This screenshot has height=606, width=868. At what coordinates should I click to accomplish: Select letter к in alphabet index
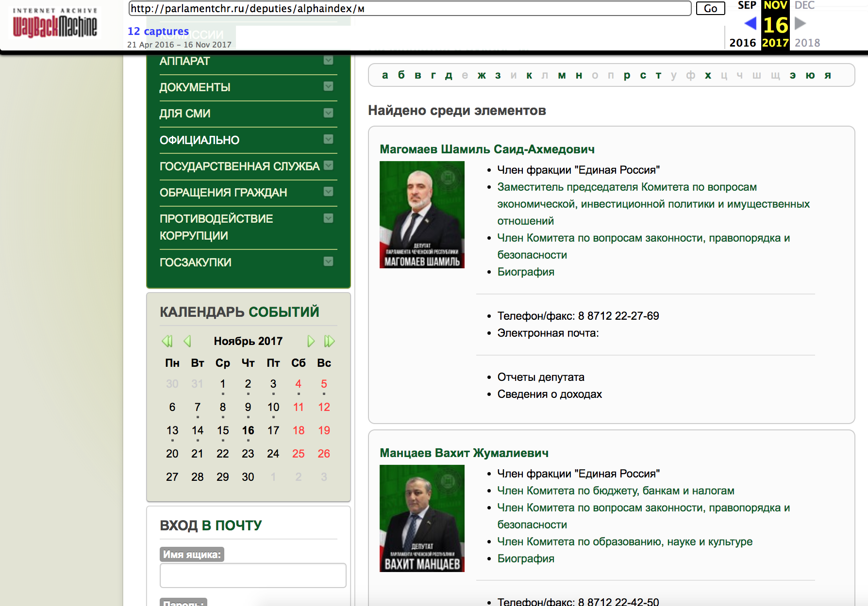pos(529,75)
